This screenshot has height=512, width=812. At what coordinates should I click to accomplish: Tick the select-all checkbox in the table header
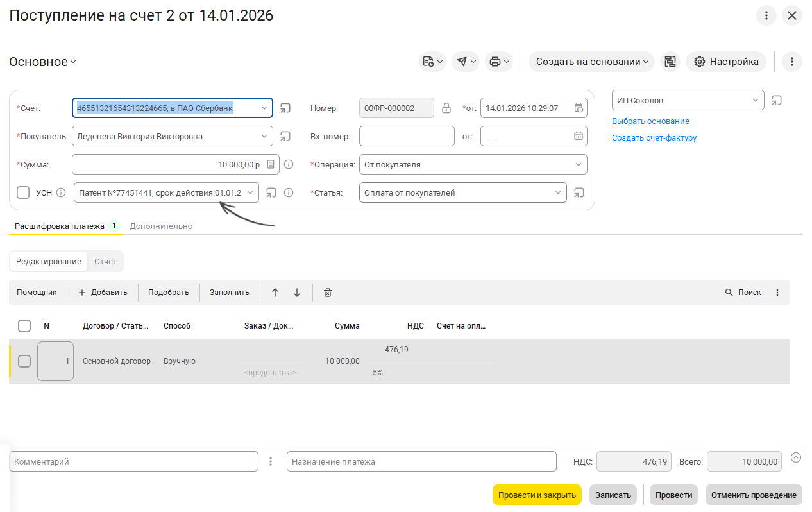click(24, 326)
